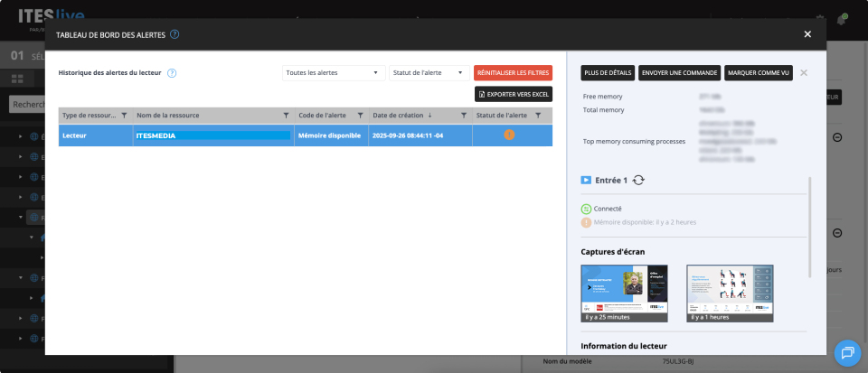Filter the Code de l'alerte column

point(360,116)
